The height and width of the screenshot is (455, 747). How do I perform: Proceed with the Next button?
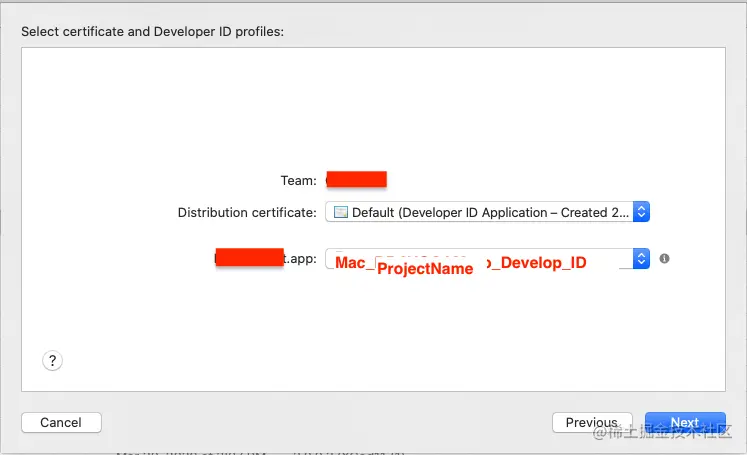(x=685, y=423)
